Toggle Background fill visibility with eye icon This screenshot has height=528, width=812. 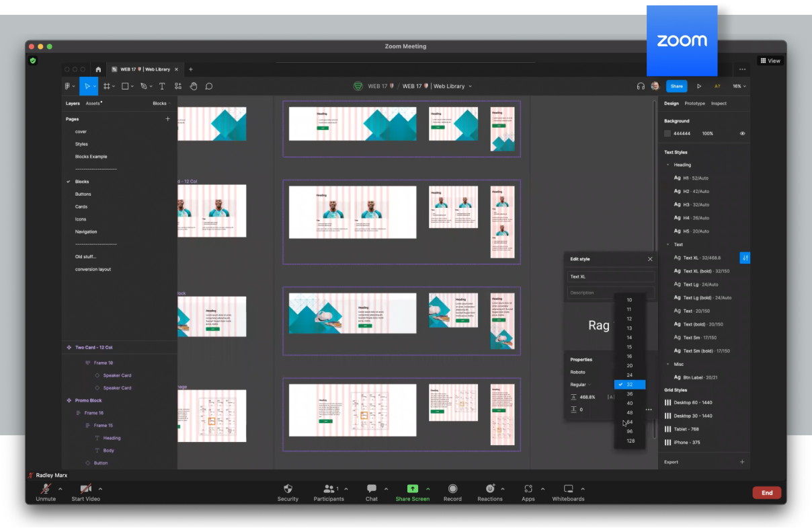pyautogui.click(x=742, y=133)
